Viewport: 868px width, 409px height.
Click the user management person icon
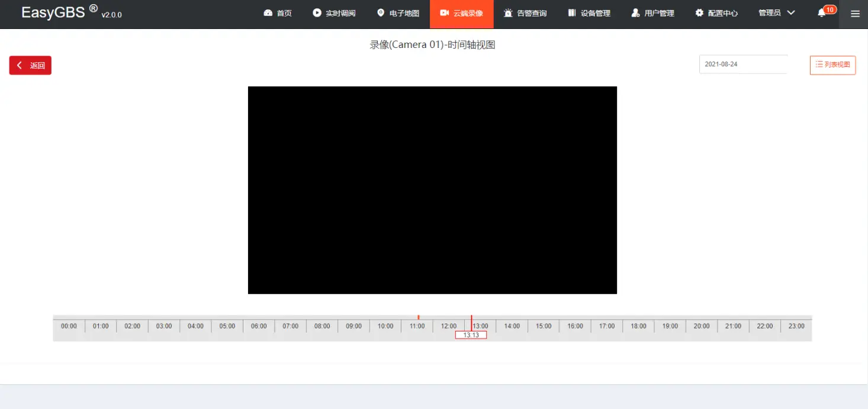pyautogui.click(x=635, y=13)
